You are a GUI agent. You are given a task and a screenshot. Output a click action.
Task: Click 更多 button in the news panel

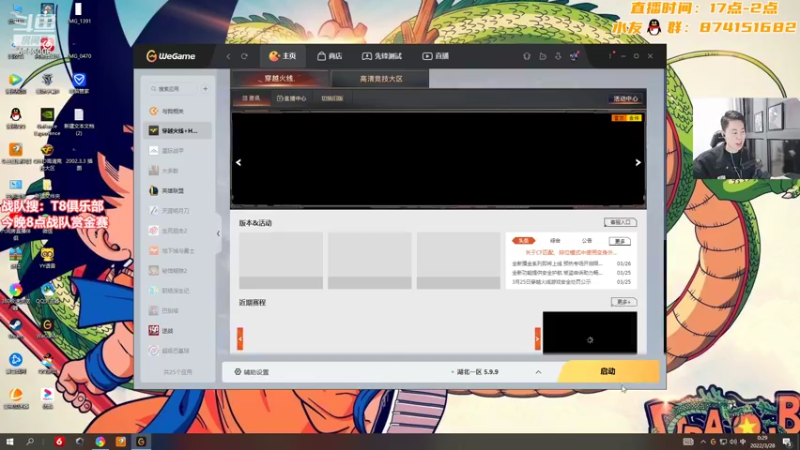point(619,241)
